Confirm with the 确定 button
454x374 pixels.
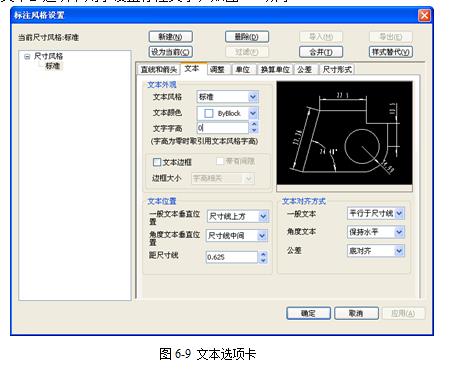point(308,313)
